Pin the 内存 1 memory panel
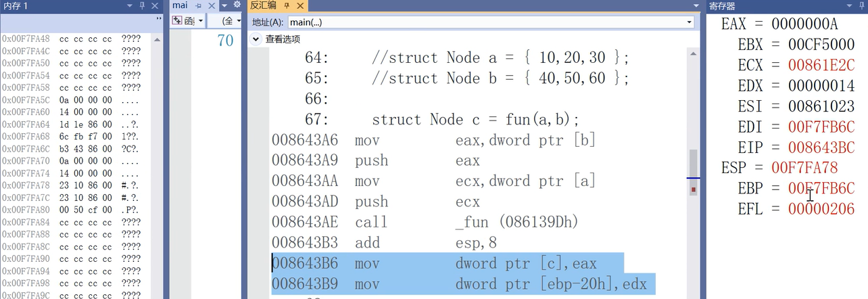 pyautogui.click(x=141, y=5)
